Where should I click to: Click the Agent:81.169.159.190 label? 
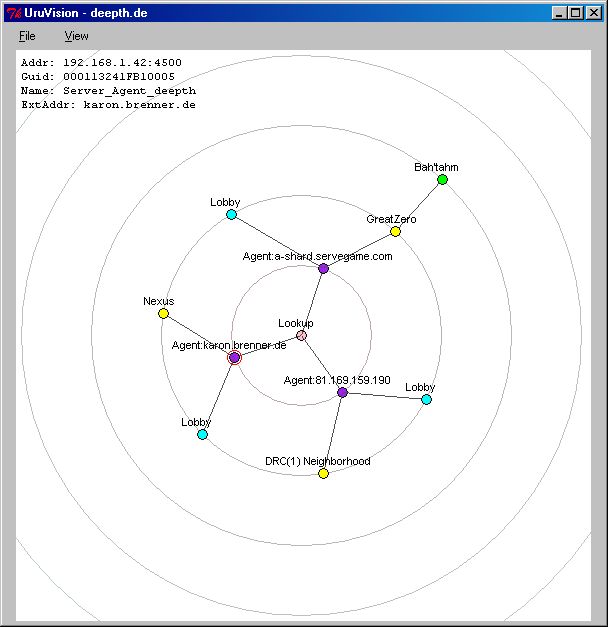tap(337, 380)
